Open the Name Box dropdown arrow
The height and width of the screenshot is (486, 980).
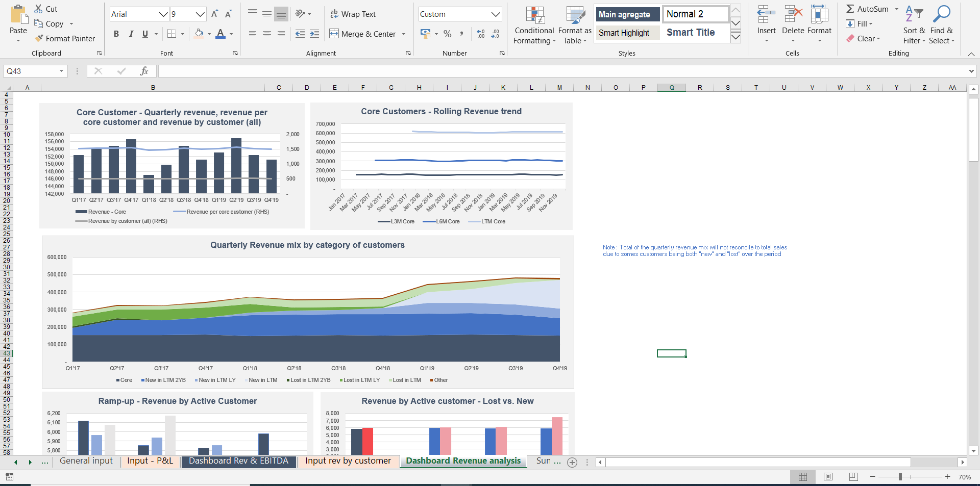tap(61, 71)
